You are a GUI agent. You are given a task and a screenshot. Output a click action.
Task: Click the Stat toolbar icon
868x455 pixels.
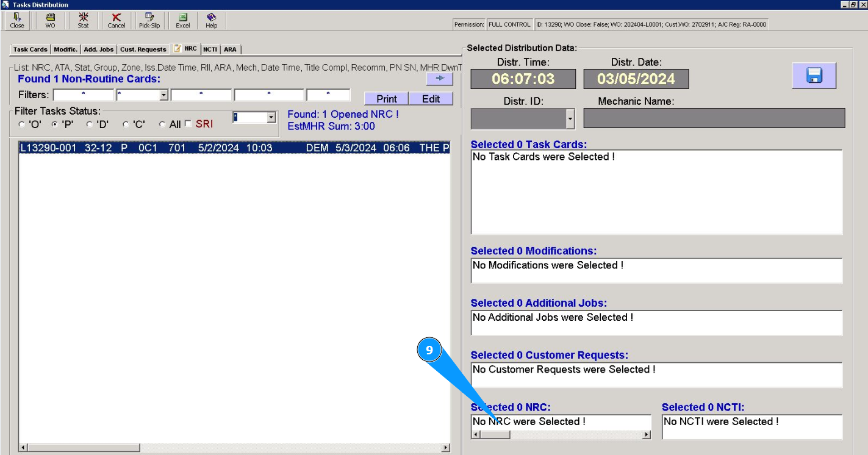pyautogui.click(x=83, y=21)
